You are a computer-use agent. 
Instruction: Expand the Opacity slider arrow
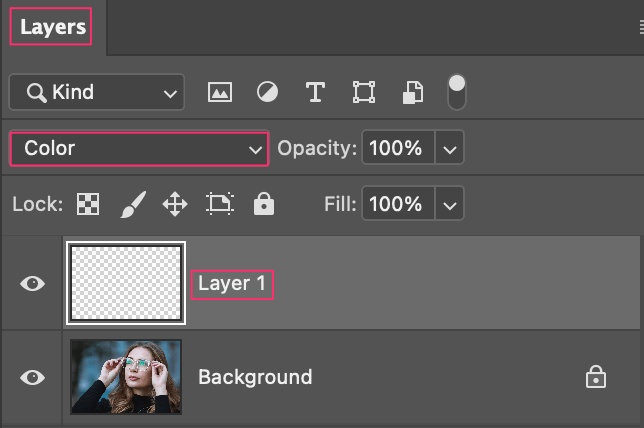coord(450,147)
